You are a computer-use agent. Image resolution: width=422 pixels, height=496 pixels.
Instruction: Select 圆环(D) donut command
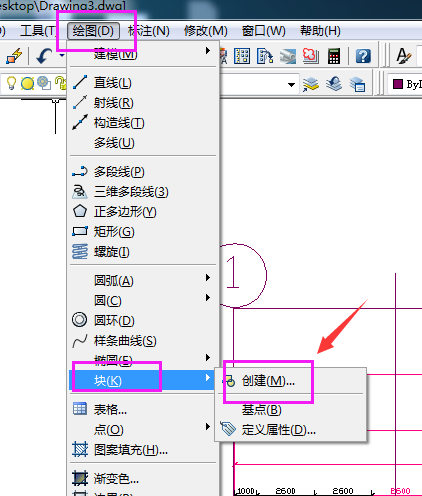click(x=143, y=320)
